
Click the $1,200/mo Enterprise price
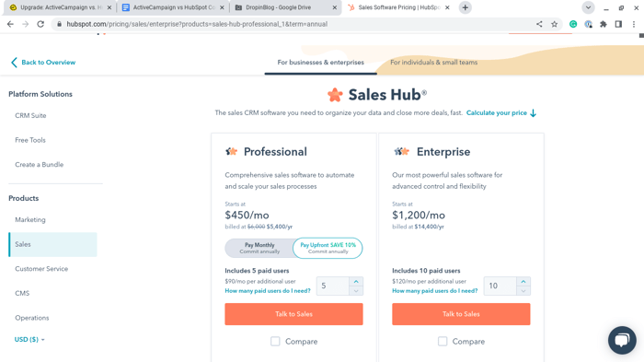pyautogui.click(x=418, y=216)
